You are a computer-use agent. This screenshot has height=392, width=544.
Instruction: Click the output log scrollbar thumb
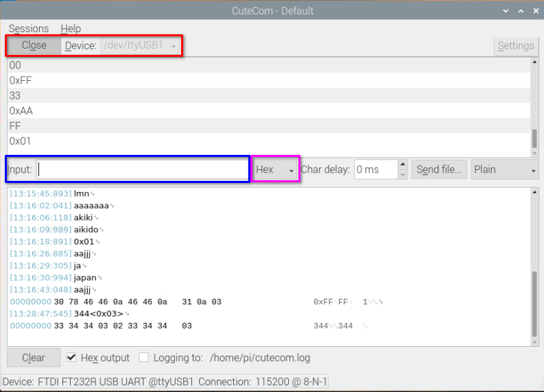tap(534, 304)
